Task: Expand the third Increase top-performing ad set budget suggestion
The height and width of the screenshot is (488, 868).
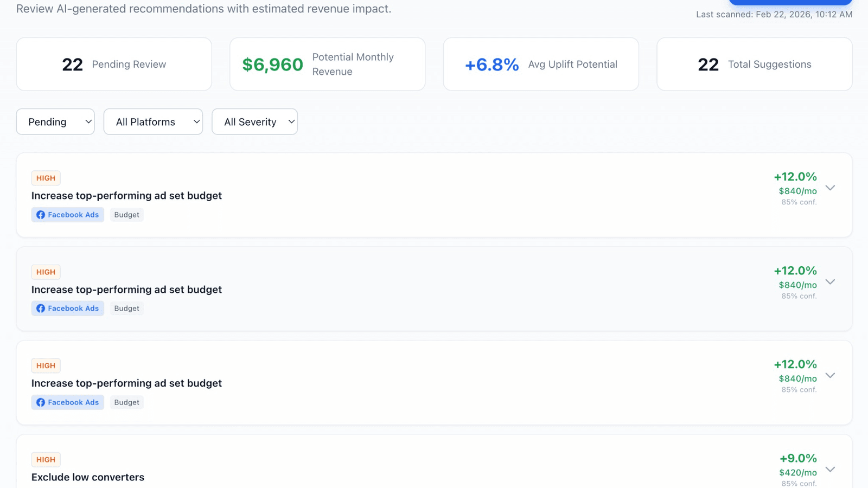Action: click(830, 375)
